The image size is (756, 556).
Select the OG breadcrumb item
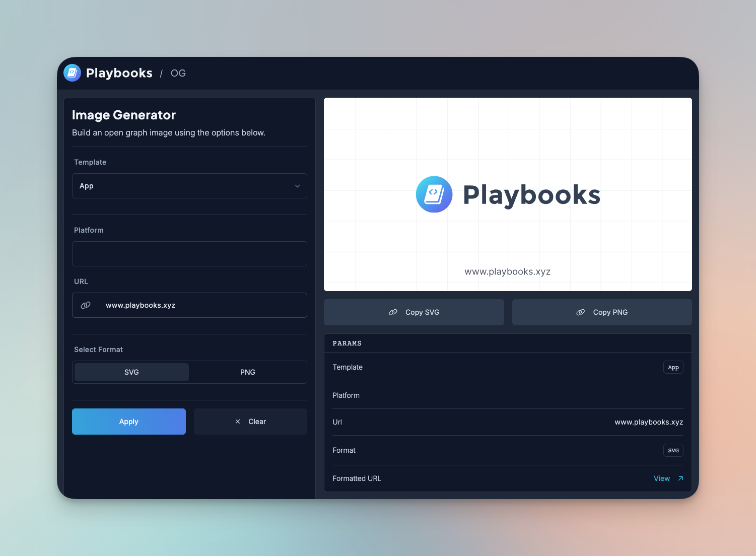pyautogui.click(x=178, y=74)
